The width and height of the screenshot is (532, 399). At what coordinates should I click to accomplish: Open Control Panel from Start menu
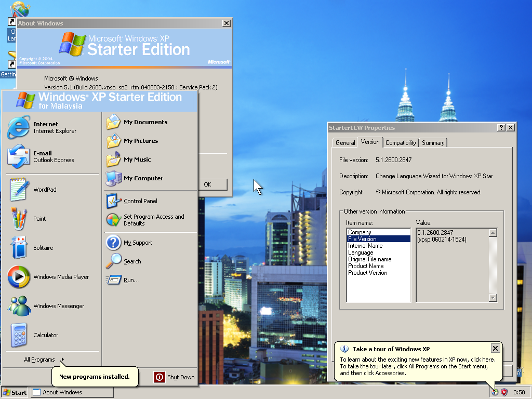(140, 201)
